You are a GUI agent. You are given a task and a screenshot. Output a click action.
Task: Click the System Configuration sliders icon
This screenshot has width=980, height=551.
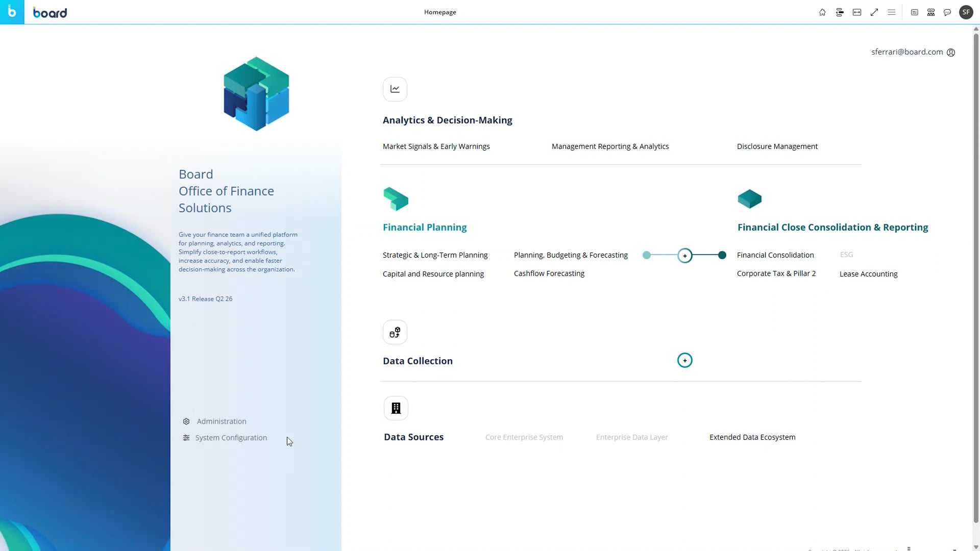(x=186, y=438)
